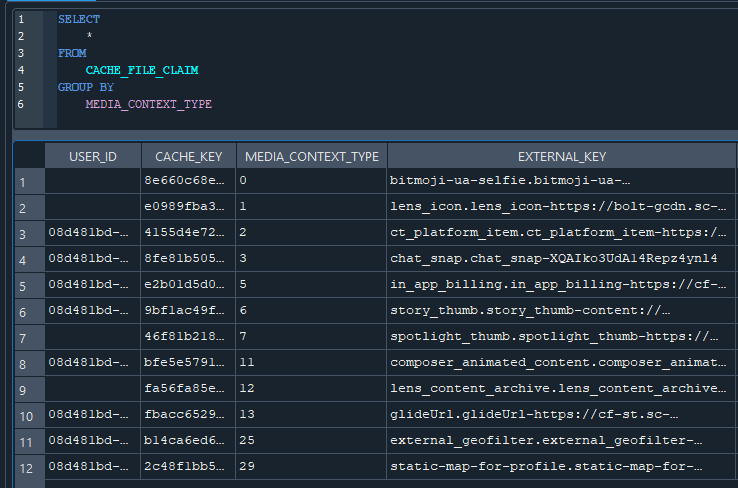Click the spotlight_thumb external key cell
This screenshot has height=488, width=738.
tap(561, 336)
